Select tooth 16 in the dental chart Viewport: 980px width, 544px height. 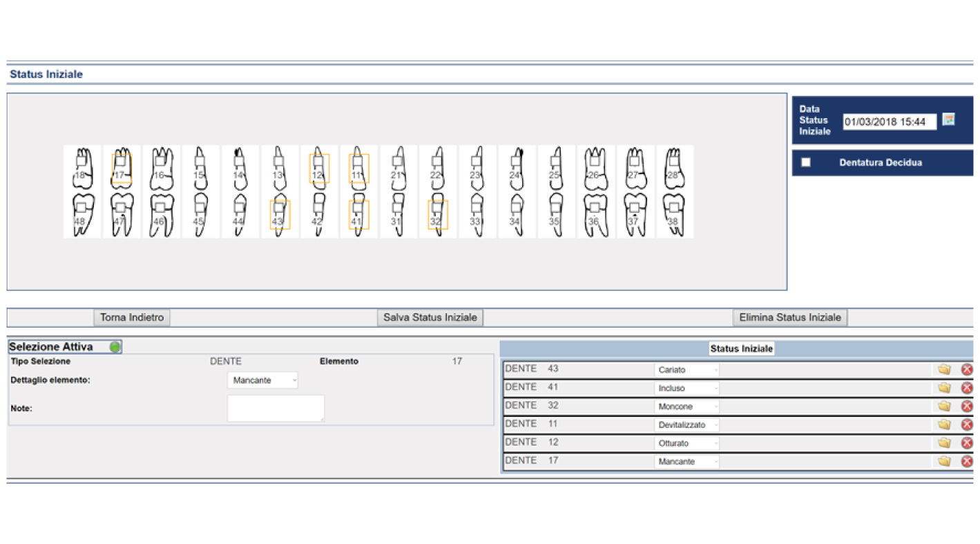tap(161, 168)
